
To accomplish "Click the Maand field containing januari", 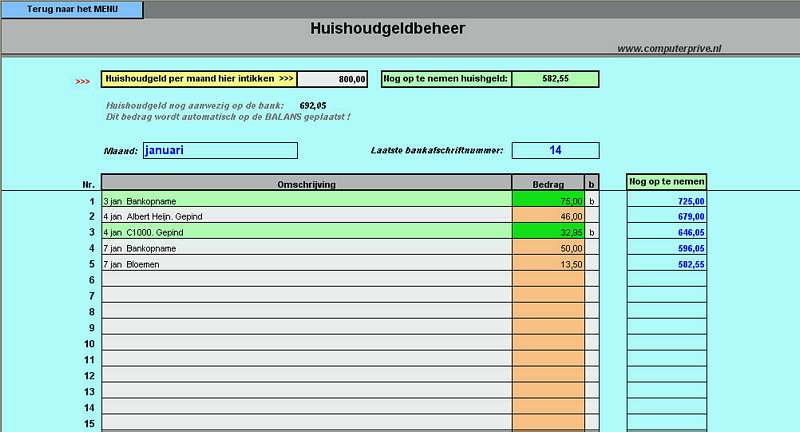I will [219, 151].
